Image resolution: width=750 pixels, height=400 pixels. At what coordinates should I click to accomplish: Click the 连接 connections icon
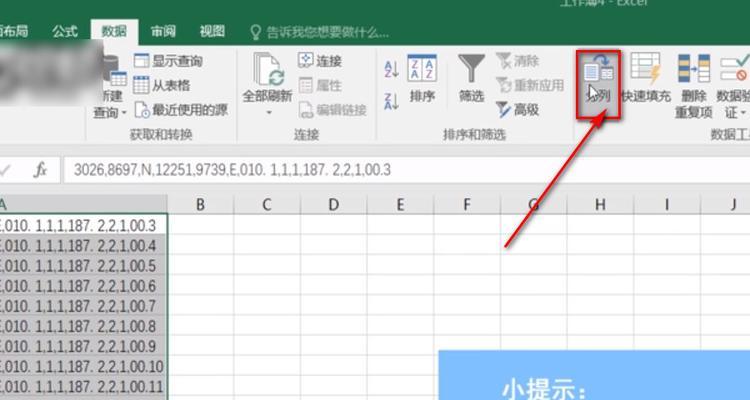tap(320, 61)
